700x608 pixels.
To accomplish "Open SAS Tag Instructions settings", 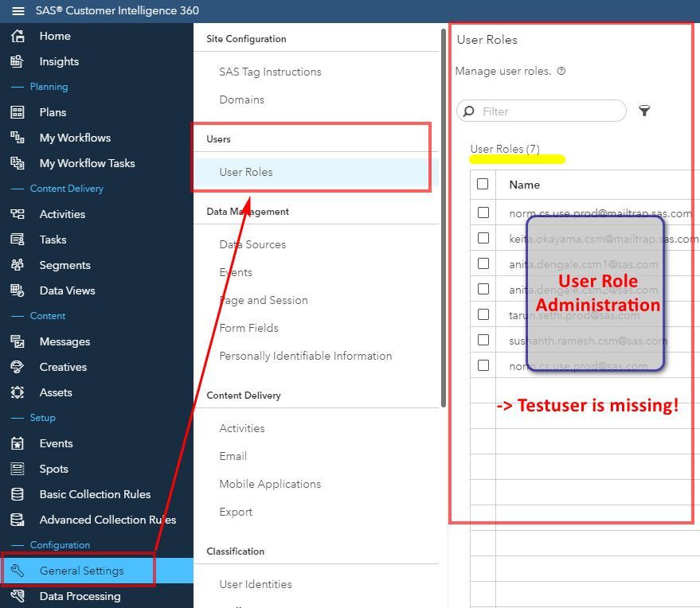I will [270, 72].
